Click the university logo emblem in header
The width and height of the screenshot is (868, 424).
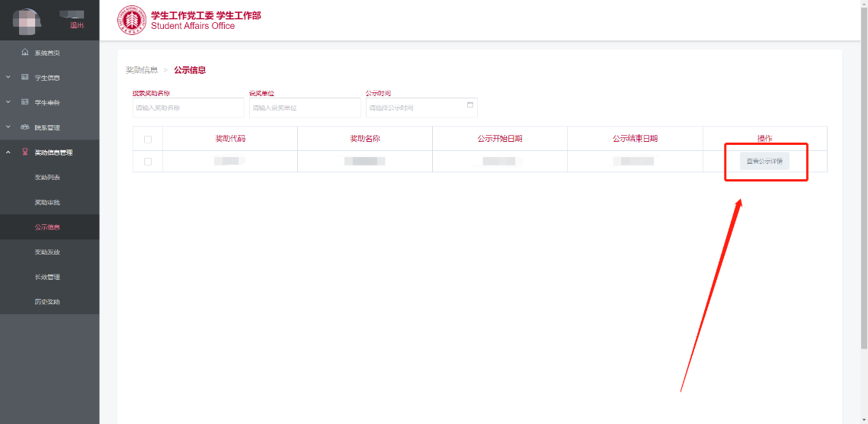[131, 21]
